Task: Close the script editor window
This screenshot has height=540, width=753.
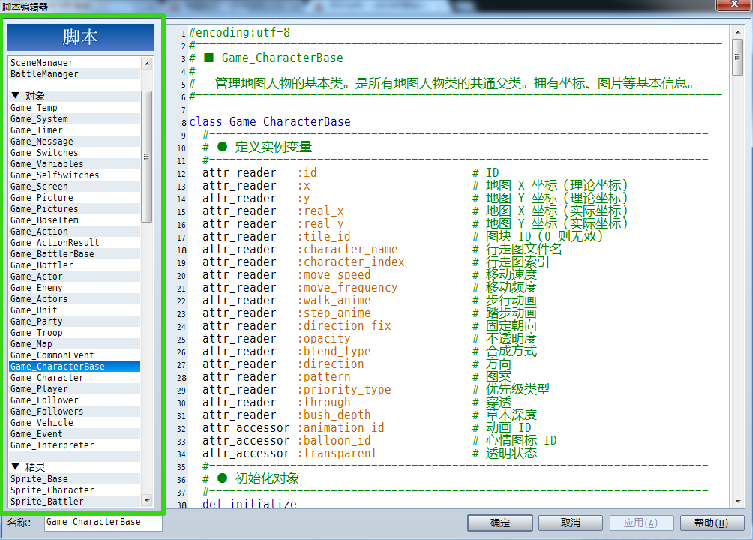Action: (734, 4)
